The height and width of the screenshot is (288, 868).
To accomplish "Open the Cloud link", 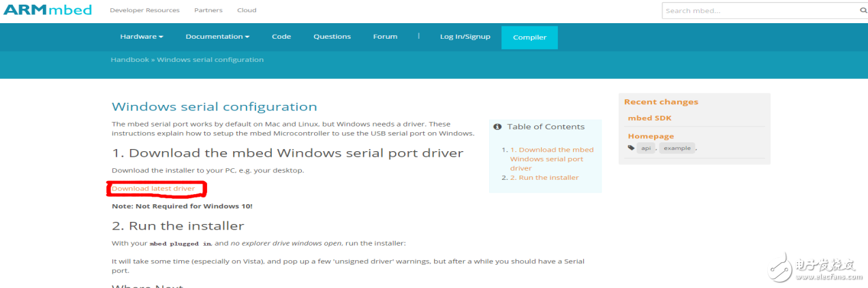I will pos(247,11).
